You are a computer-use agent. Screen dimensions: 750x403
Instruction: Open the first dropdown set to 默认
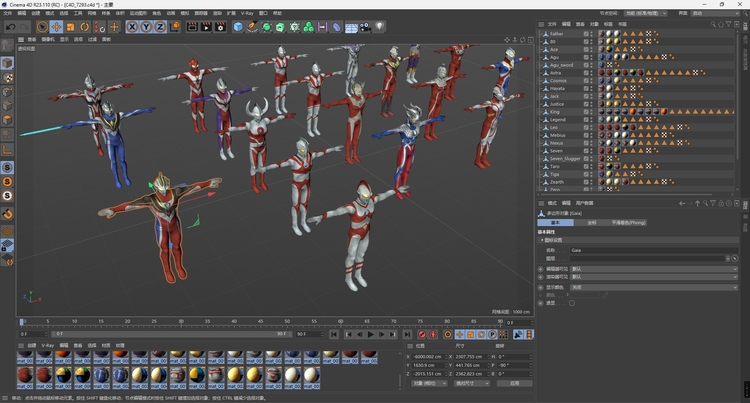coord(654,269)
